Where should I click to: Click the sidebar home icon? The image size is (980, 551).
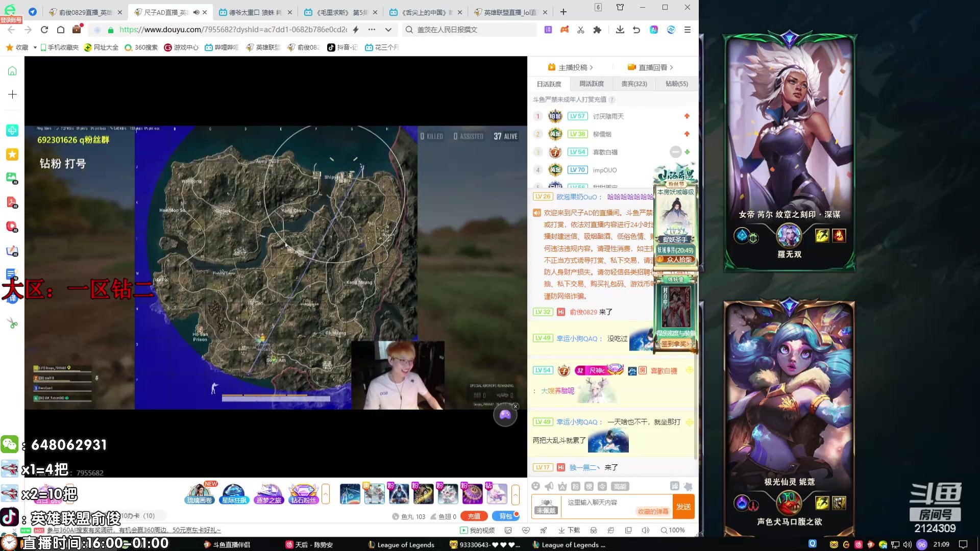point(12,71)
